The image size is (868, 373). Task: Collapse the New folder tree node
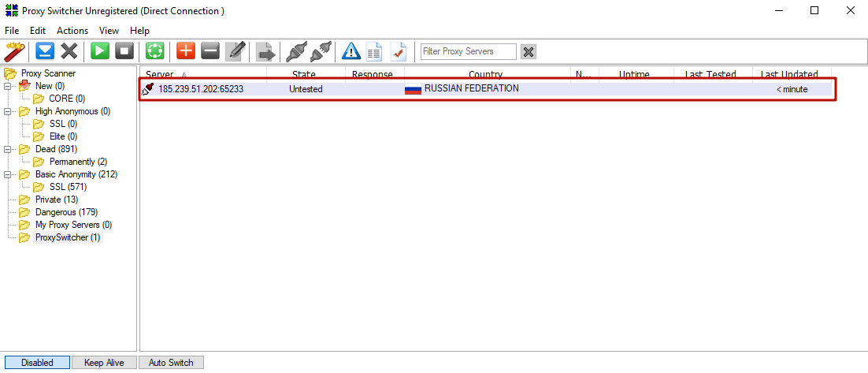8,86
